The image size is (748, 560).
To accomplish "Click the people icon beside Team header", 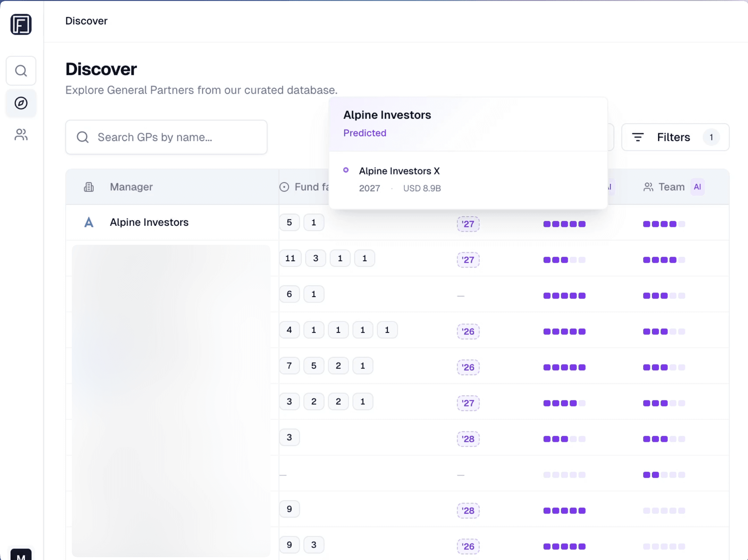I will tap(648, 187).
